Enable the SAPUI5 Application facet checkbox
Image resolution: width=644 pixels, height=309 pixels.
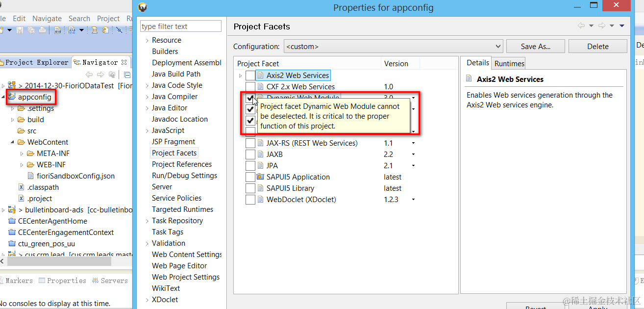pyautogui.click(x=250, y=177)
